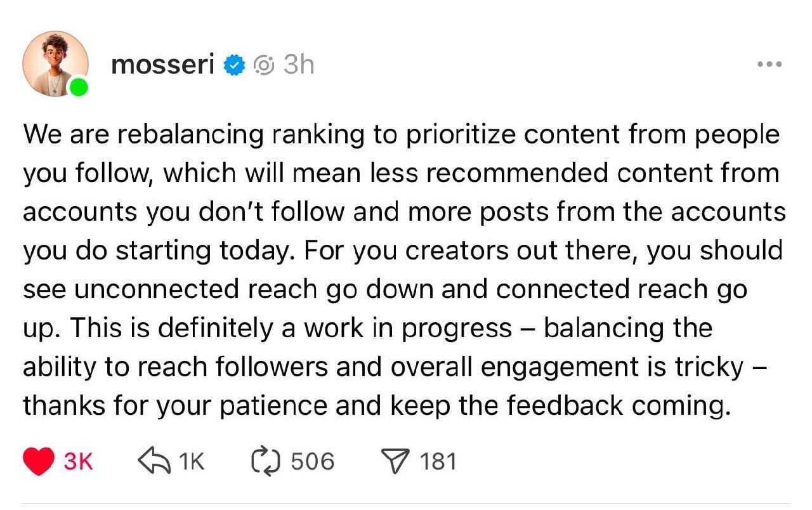Click the green online status dot
This screenshot has width=812, height=510.
78,87
